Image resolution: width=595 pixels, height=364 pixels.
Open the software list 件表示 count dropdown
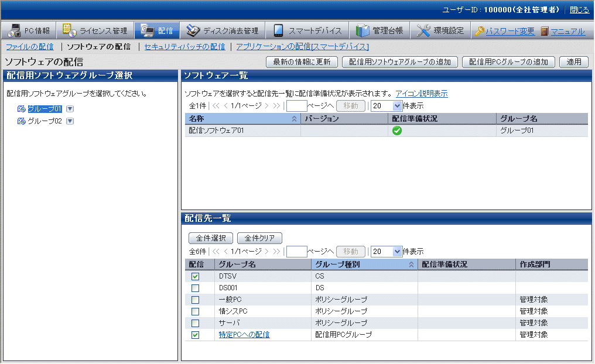pos(398,106)
